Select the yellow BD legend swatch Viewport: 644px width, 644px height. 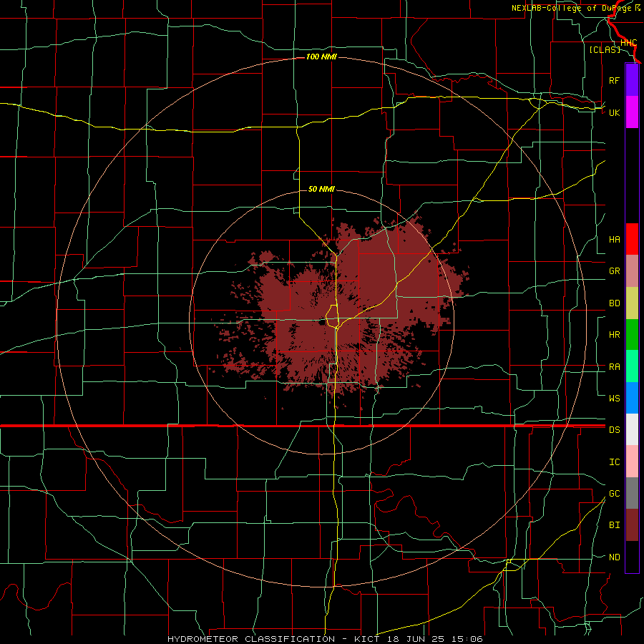coord(632,303)
